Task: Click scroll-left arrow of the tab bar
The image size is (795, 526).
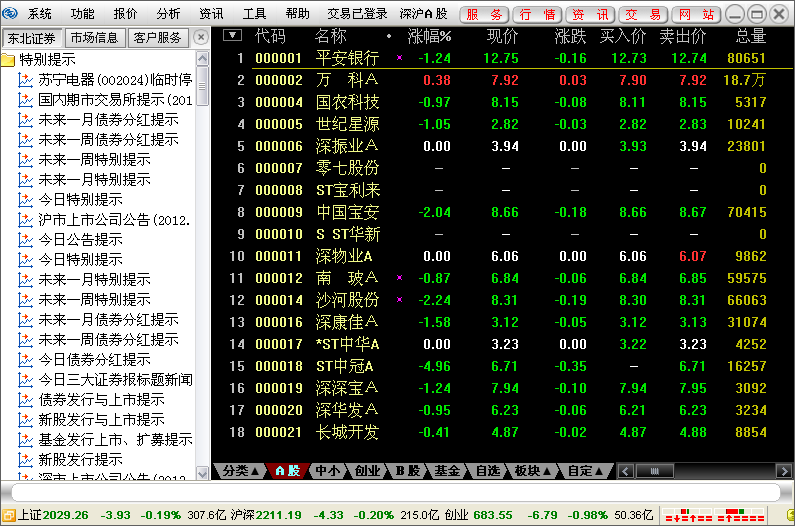Action: click(624, 471)
